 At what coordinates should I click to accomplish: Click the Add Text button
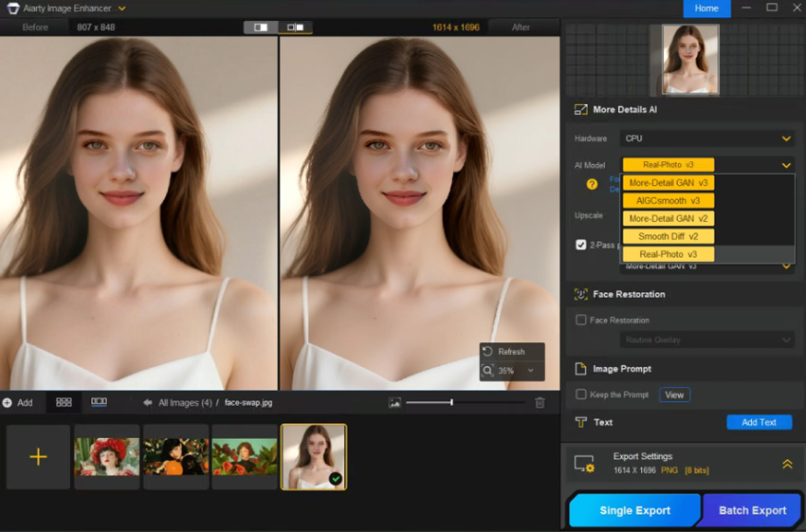(x=759, y=422)
